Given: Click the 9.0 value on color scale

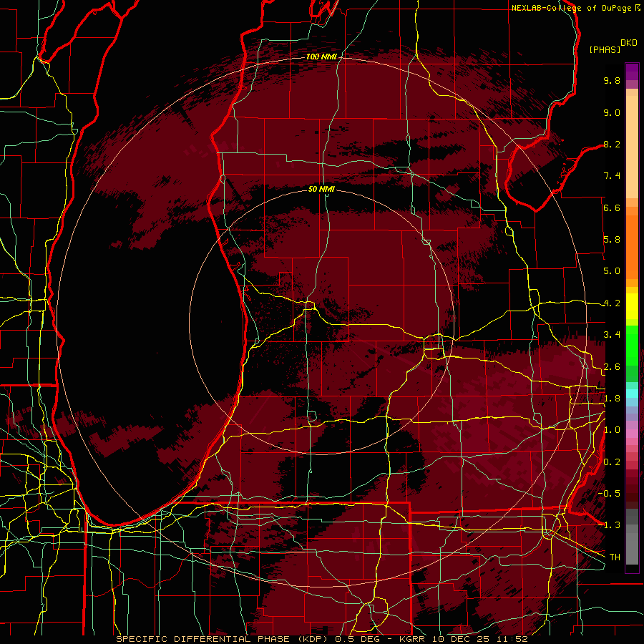Looking at the screenshot, I should pyautogui.click(x=612, y=112).
